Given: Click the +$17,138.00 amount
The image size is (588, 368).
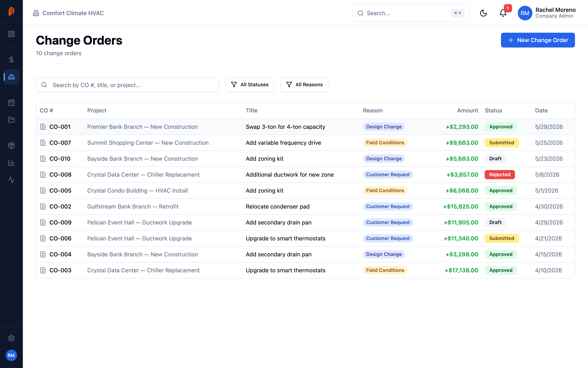Looking at the screenshot, I should [x=461, y=270].
